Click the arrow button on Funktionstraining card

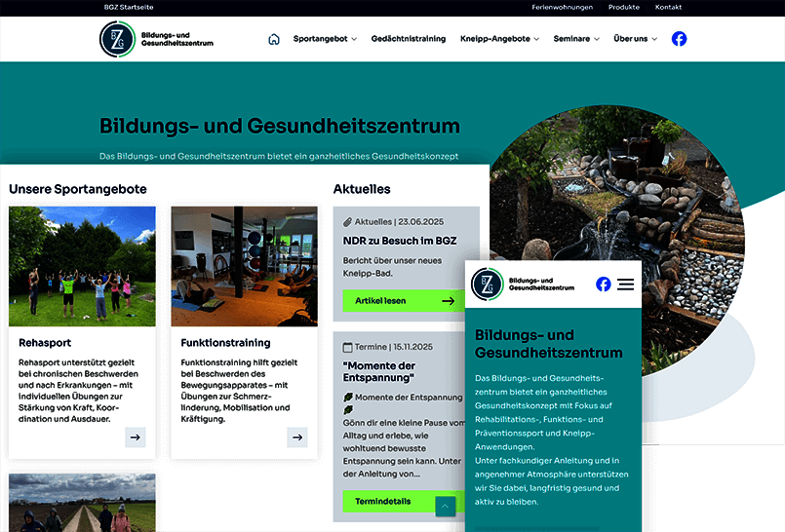[x=297, y=437]
